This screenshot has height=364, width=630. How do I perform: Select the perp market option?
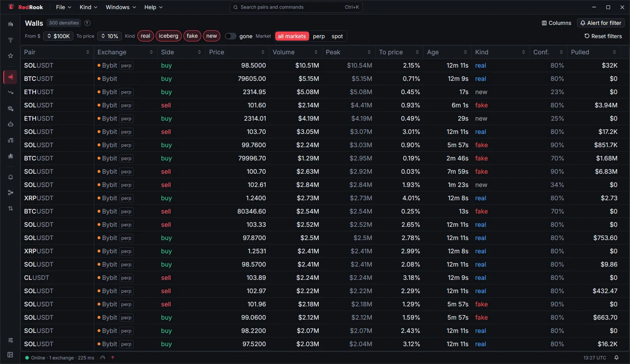[319, 36]
